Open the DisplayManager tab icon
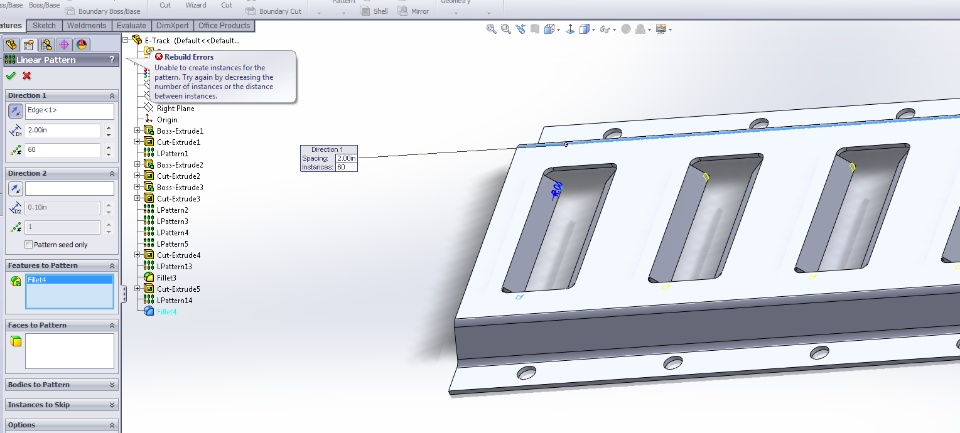Viewport: 960px width, 433px height. (x=81, y=45)
